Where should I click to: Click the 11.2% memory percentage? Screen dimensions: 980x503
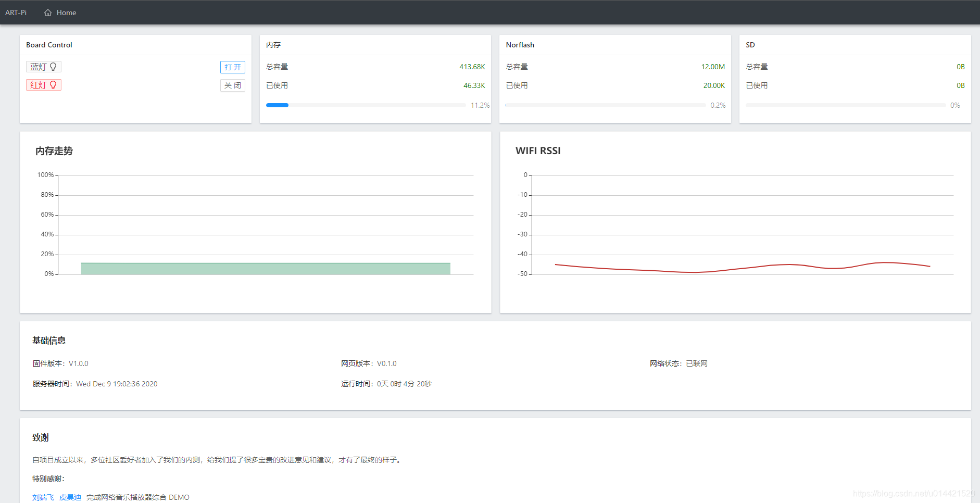point(480,105)
